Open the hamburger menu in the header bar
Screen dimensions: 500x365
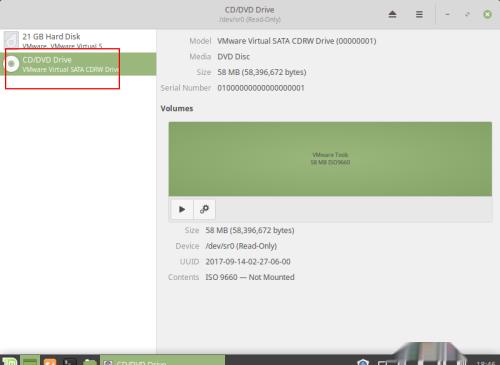pyautogui.click(x=419, y=14)
